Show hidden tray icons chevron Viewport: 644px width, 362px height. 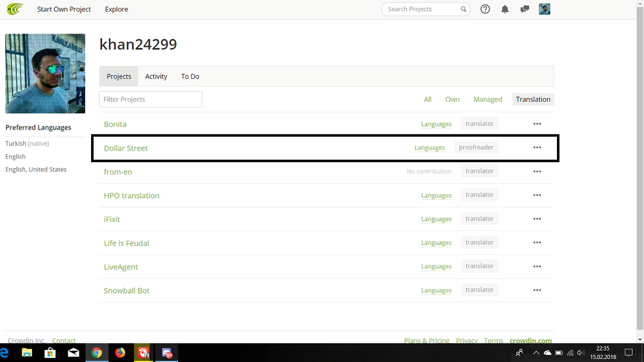click(536, 353)
